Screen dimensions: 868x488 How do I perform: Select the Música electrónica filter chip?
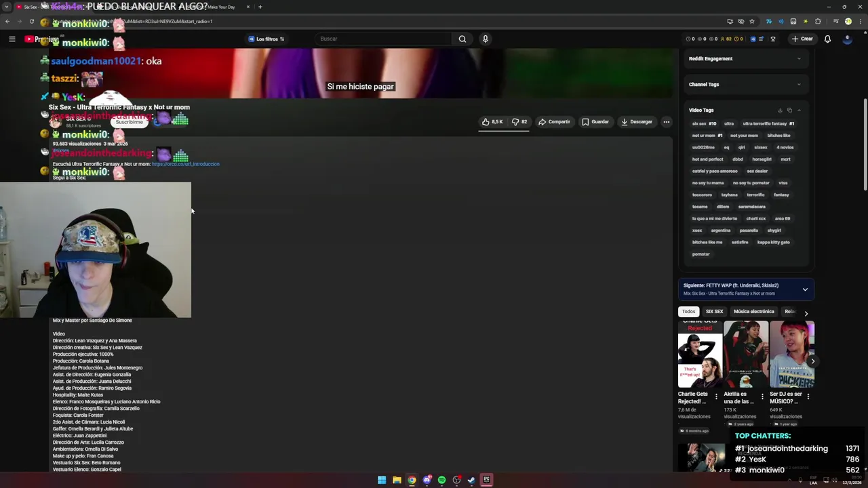753,312
